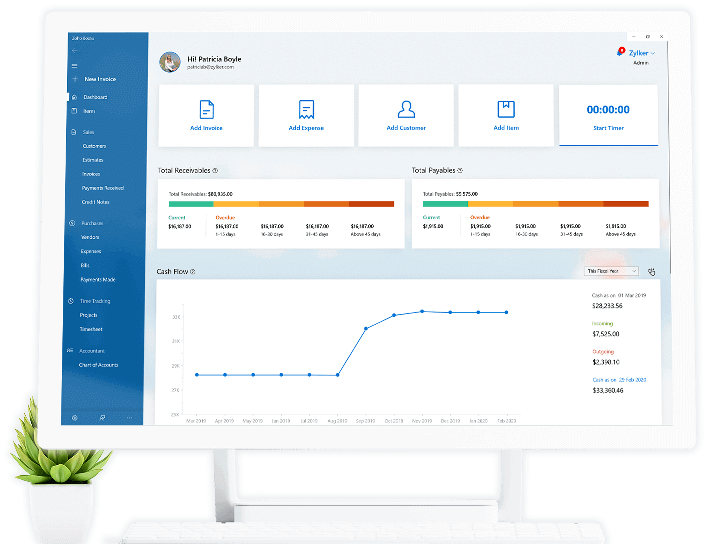Viewport: 707px width, 544px height.
Task: Click the Add Customer person icon
Action: pos(405,109)
